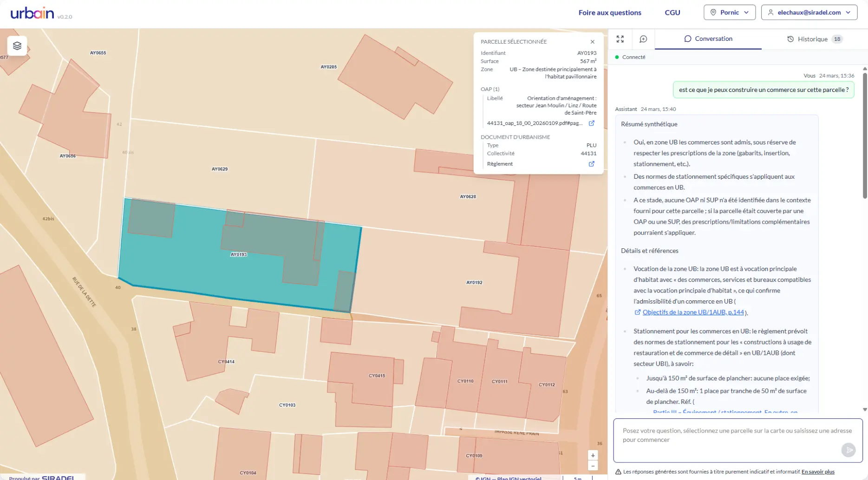Click the urbain logo
The image size is (868, 480).
(x=32, y=13)
